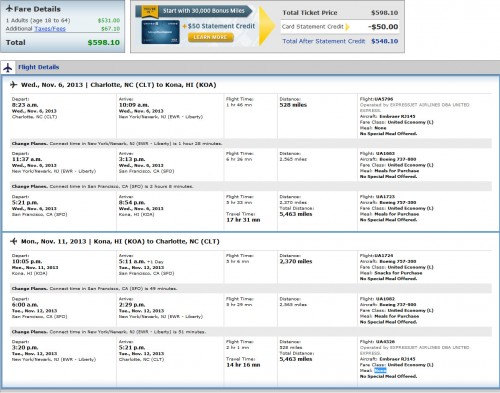The image size is (500, 393).
Task: Click the 5:21 p.m. departure from San Francisco
Action: pyautogui.click(x=25, y=203)
